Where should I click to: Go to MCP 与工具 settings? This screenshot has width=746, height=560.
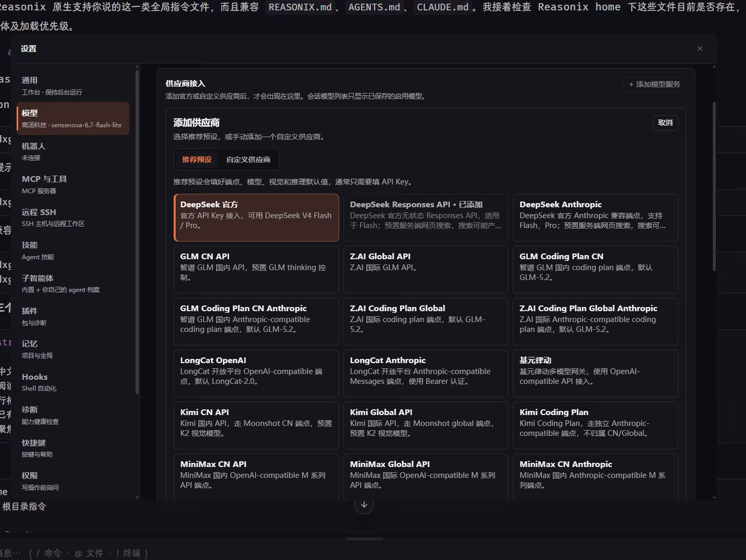(73, 184)
